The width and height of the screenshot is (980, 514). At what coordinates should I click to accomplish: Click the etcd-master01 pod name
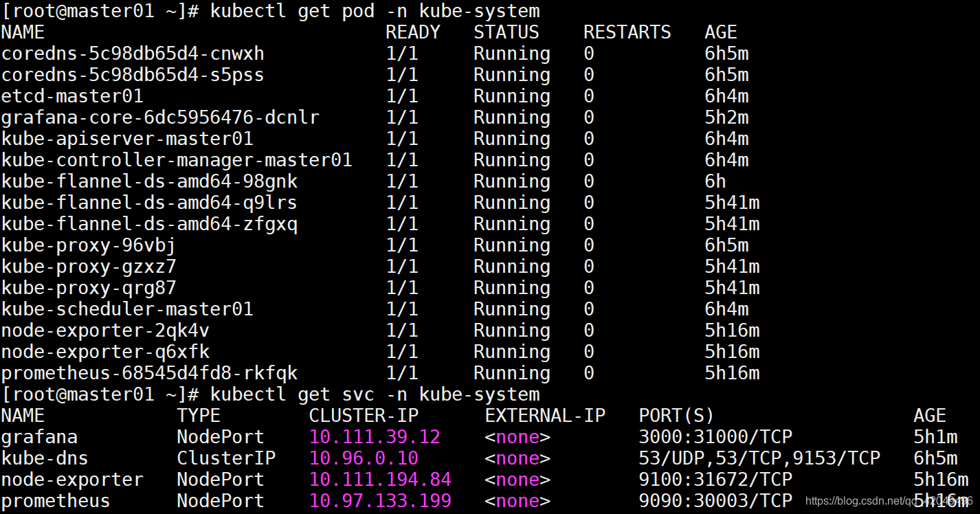pos(72,97)
